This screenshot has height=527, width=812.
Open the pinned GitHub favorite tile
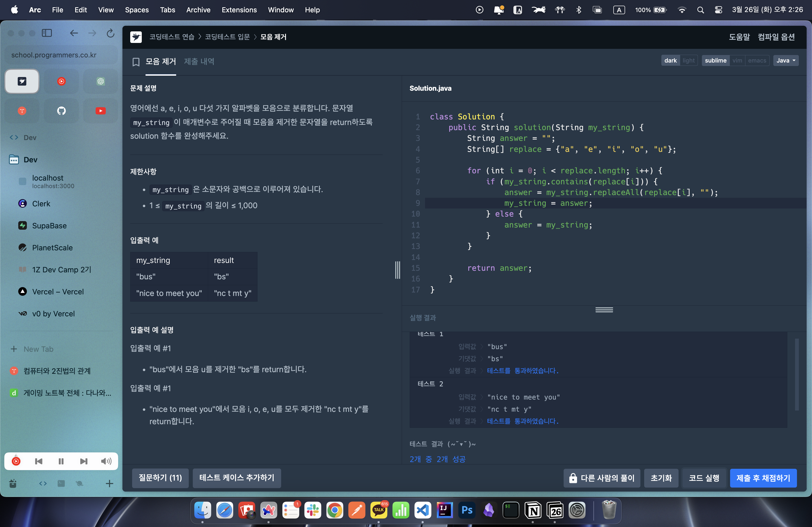[61, 111]
